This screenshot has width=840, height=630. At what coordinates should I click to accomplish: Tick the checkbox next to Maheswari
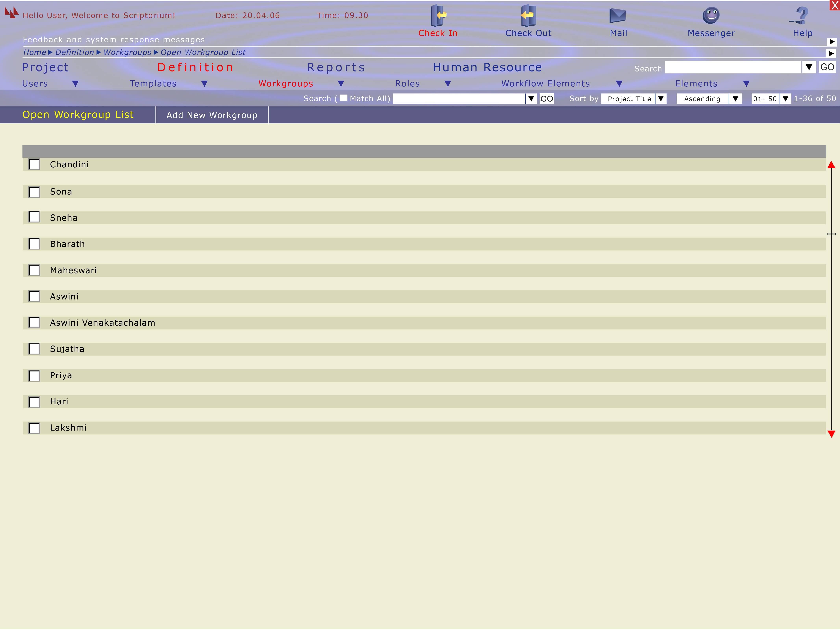35,270
